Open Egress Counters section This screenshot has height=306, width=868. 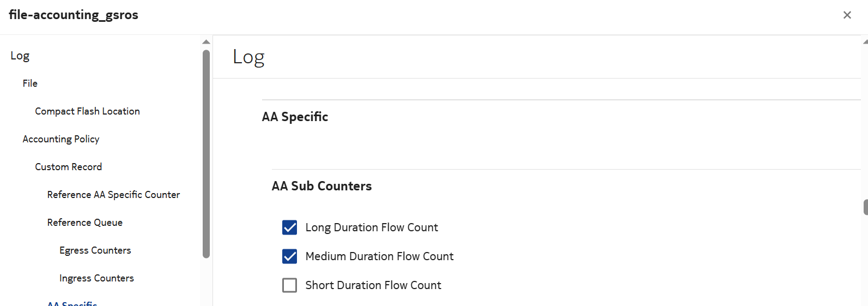coord(95,250)
